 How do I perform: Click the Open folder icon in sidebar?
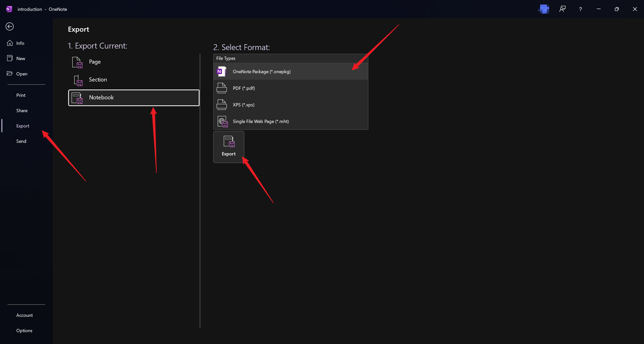10,73
